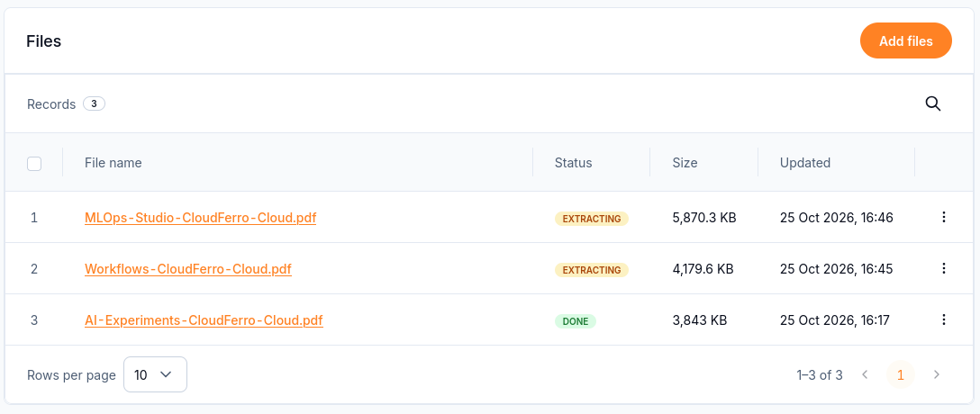Expand the Rows per page dropdown
This screenshot has height=414, width=980.
[x=155, y=374]
